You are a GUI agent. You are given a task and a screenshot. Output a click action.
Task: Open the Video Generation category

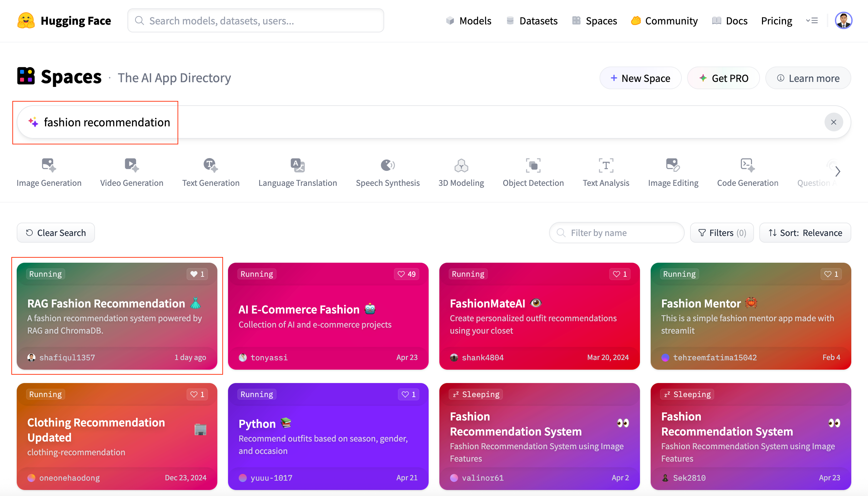tap(131, 173)
